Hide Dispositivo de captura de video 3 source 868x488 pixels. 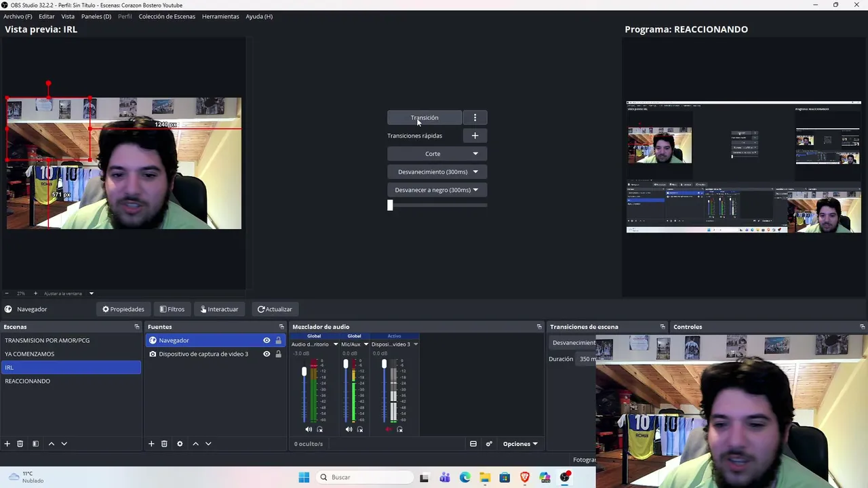point(267,354)
